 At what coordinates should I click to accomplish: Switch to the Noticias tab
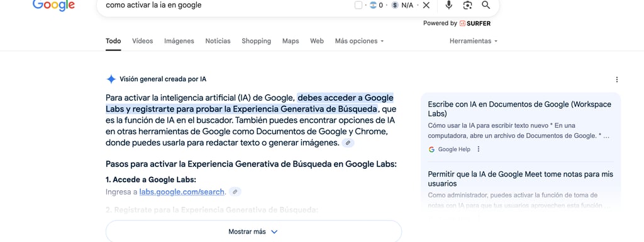point(218,41)
